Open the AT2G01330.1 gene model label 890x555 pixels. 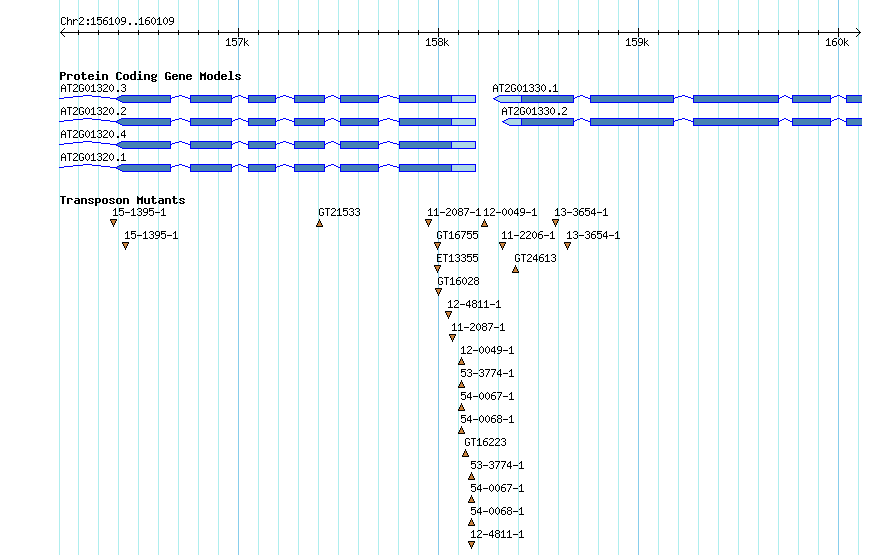point(525,89)
